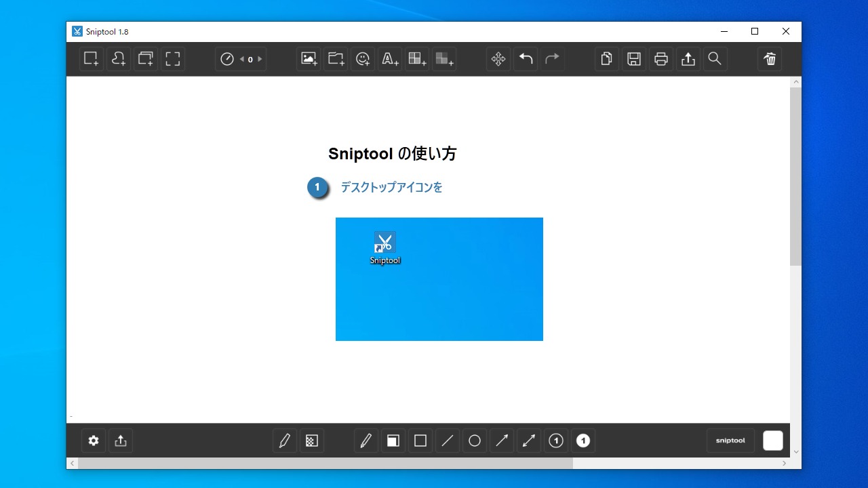Select the window capture tool
Viewport: 868px width, 488px height.
tap(146, 59)
